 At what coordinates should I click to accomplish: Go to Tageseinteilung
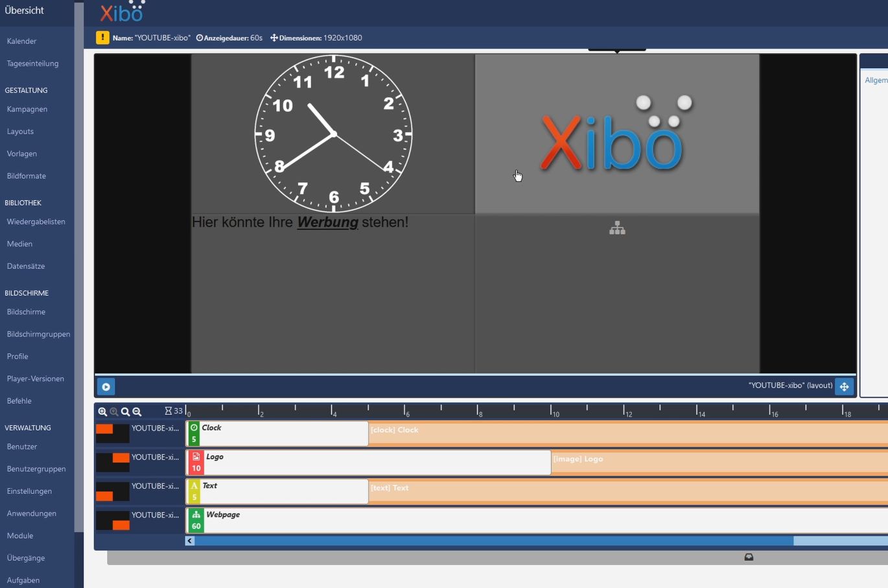[32, 64]
